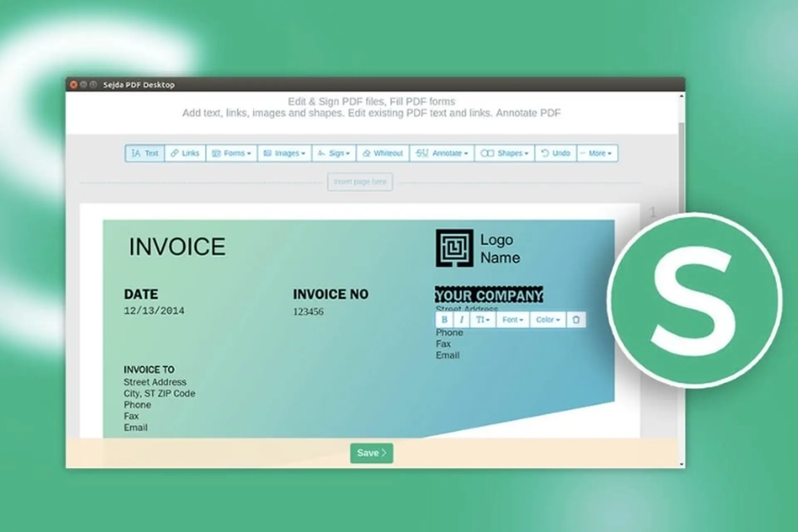The height and width of the screenshot is (532, 798).
Task: Open the Forms dropdown
Action: [x=232, y=153]
